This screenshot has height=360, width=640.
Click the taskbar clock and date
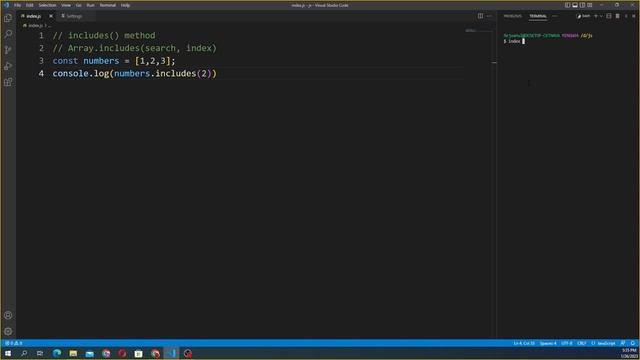[x=630, y=353]
